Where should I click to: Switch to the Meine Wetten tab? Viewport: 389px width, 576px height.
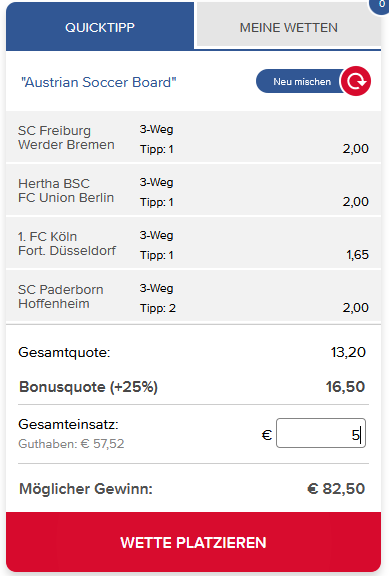point(289,28)
